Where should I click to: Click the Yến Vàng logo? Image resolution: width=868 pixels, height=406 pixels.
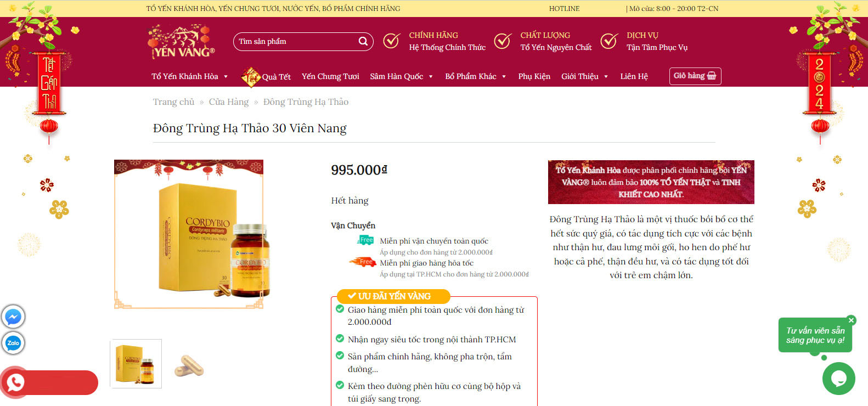pyautogui.click(x=181, y=42)
